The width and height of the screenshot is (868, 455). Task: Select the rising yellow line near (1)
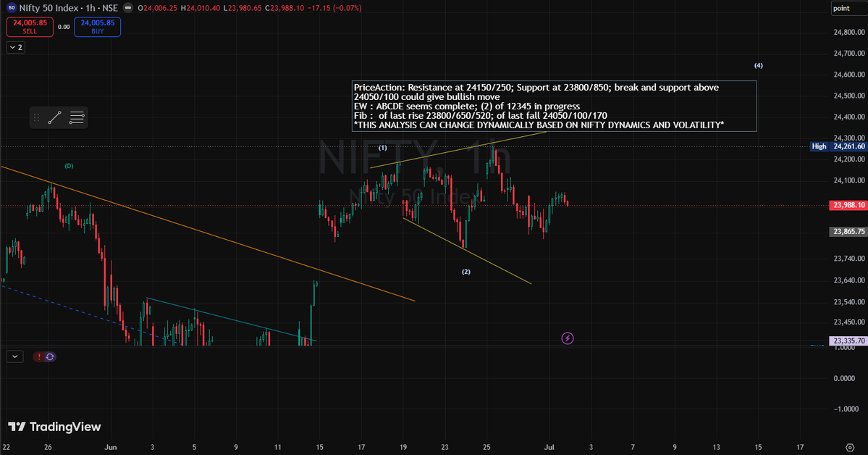coord(458,150)
